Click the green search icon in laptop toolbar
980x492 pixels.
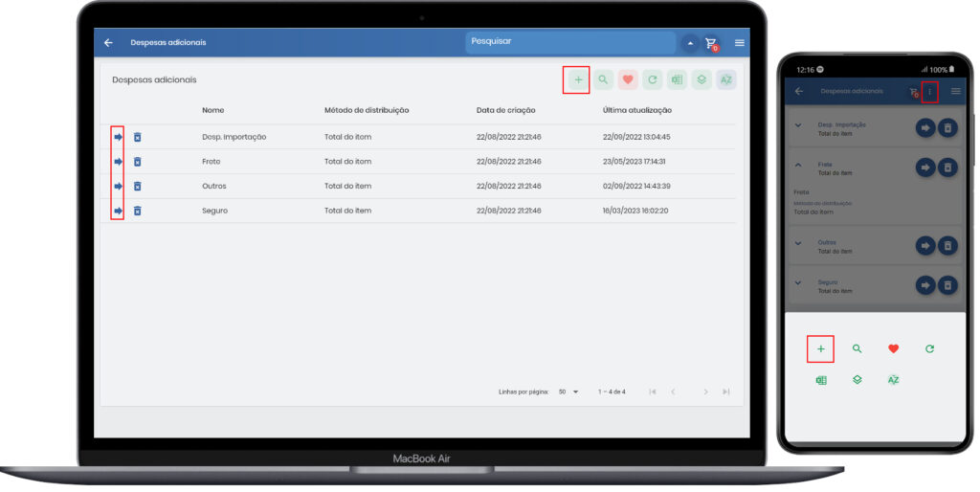603,80
